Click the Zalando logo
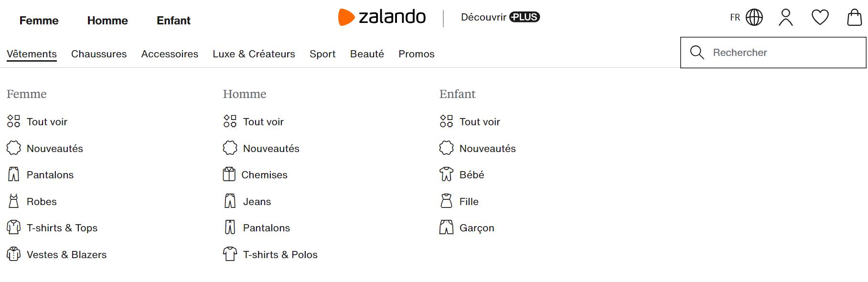The height and width of the screenshot is (282, 868). tap(382, 17)
